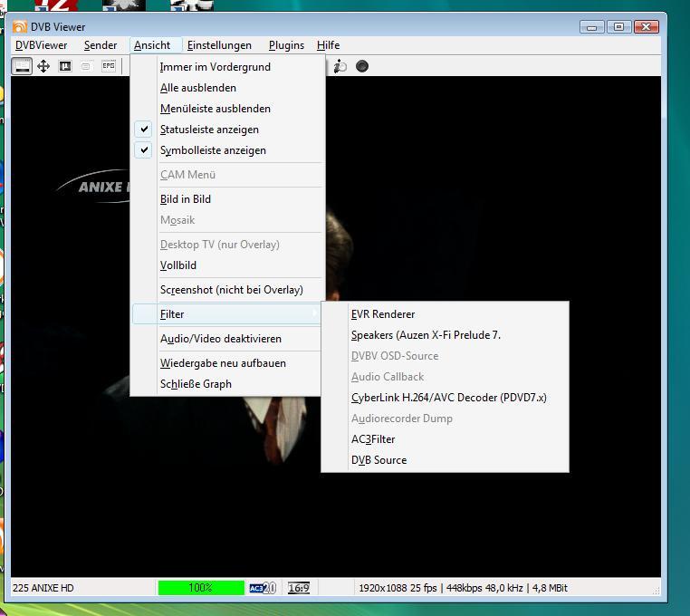This screenshot has width=690, height=616.
Task: Open the Plugins menu
Action: pyautogui.click(x=286, y=45)
